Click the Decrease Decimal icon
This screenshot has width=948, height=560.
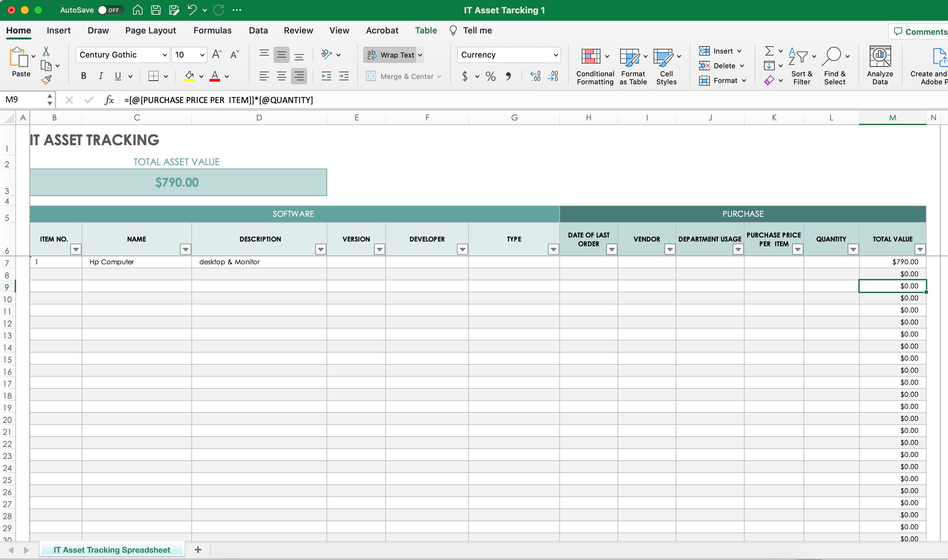click(553, 76)
